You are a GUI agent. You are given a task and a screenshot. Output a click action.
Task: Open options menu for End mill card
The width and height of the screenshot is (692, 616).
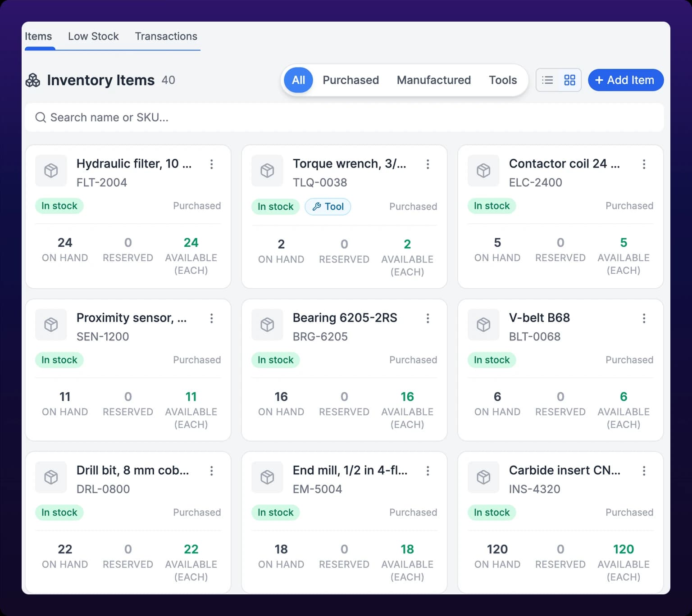pyautogui.click(x=428, y=471)
